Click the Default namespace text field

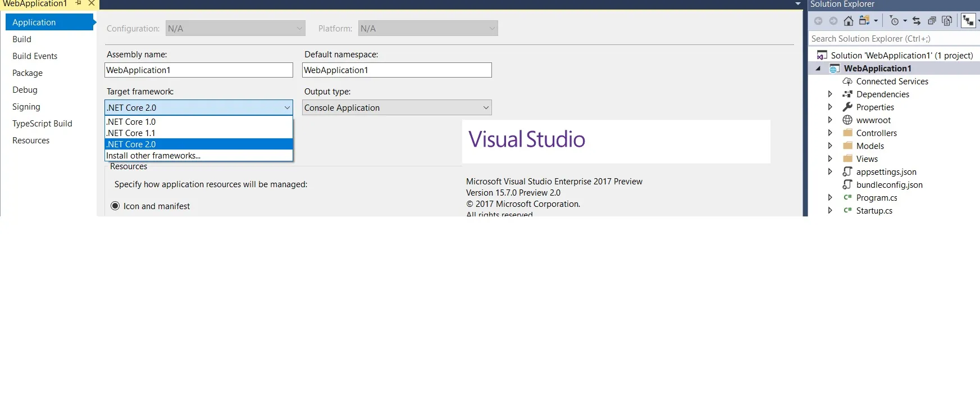(397, 70)
